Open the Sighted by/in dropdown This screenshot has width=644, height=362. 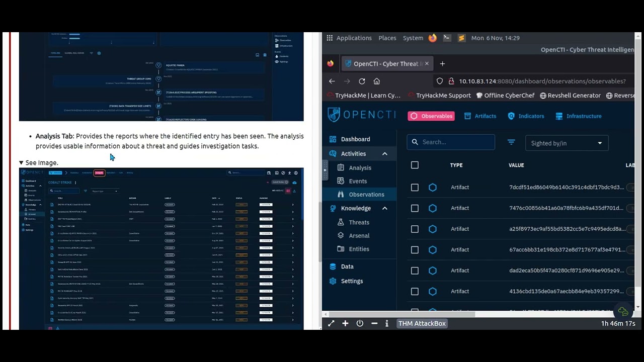click(567, 143)
